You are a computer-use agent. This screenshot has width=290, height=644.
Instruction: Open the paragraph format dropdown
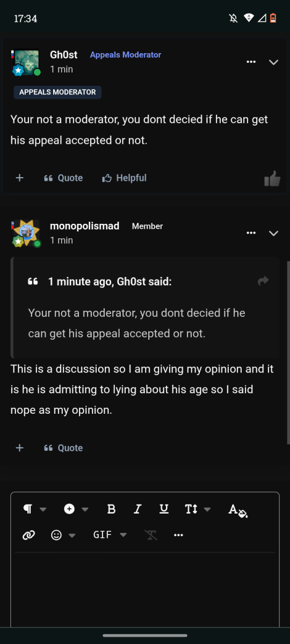click(35, 509)
